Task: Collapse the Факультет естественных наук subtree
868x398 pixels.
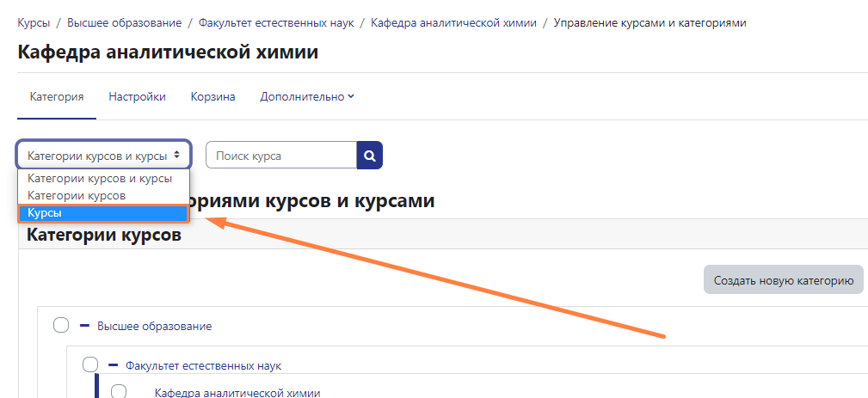Action: point(113,365)
